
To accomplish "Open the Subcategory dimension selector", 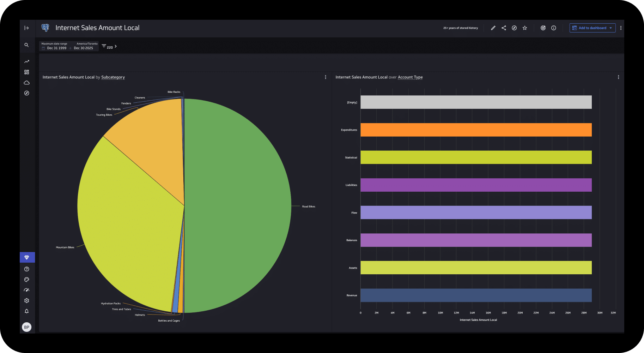I will (113, 77).
